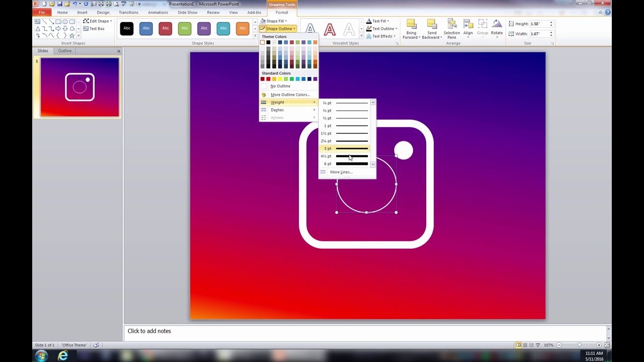Screen dimensions: 644x362
Task: Open the Edit Shape dropdown
Action: pyautogui.click(x=98, y=21)
